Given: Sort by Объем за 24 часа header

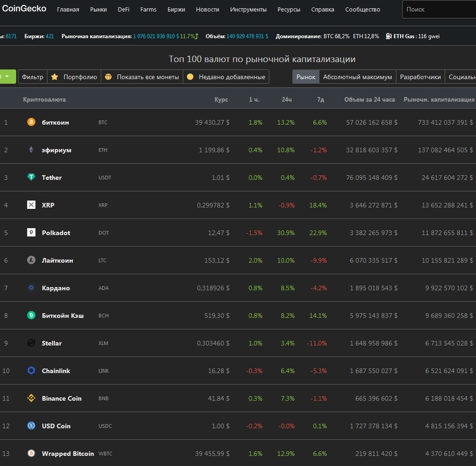Looking at the screenshot, I should 370,99.
